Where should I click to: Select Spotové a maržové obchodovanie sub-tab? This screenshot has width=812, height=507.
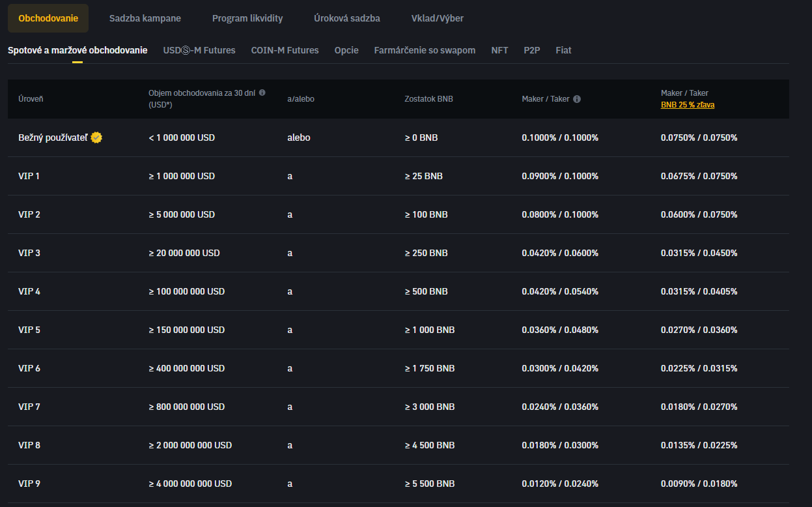point(77,50)
